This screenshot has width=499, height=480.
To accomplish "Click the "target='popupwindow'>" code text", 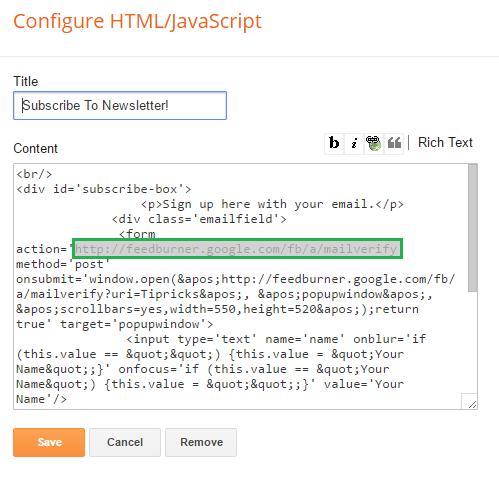I will 136,324.
